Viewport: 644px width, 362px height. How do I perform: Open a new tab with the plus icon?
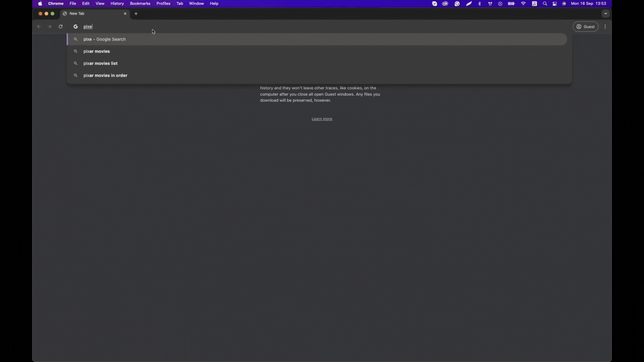[136, 14]
